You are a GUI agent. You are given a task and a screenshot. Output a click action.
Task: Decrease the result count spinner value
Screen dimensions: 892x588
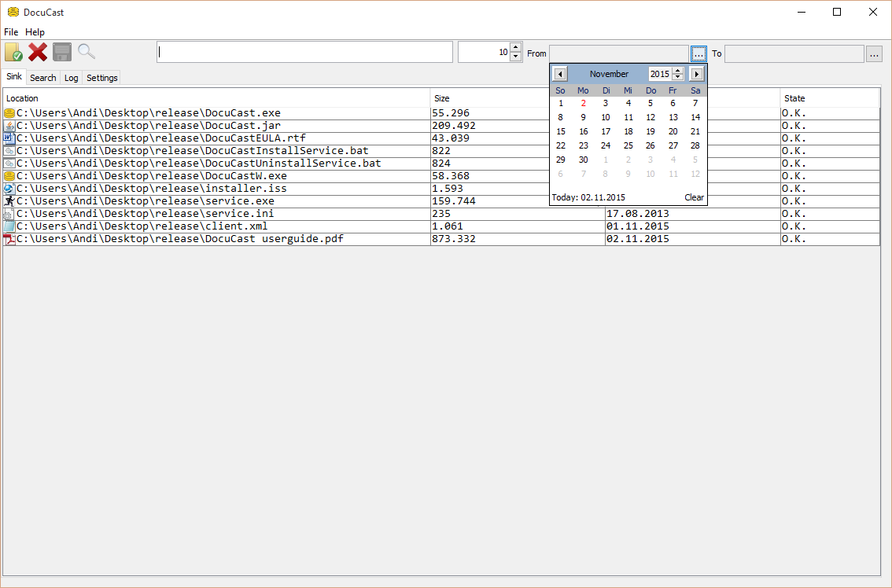(515, 57)
